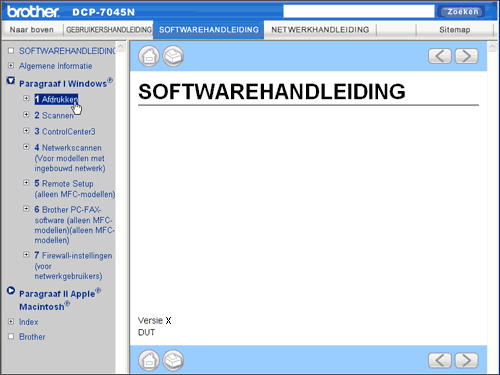Expand the 2 Scannen chapter
This screenshot has width=500, height=375.
pyautogui.click(x=26, y=114)
